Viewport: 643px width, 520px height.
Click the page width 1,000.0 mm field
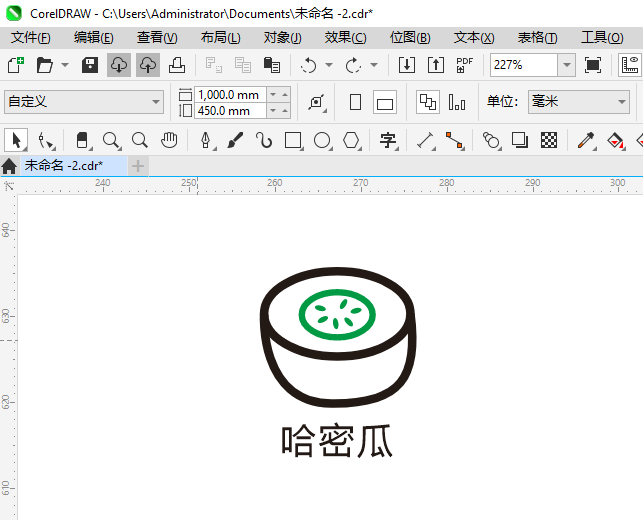coord(230,95)
